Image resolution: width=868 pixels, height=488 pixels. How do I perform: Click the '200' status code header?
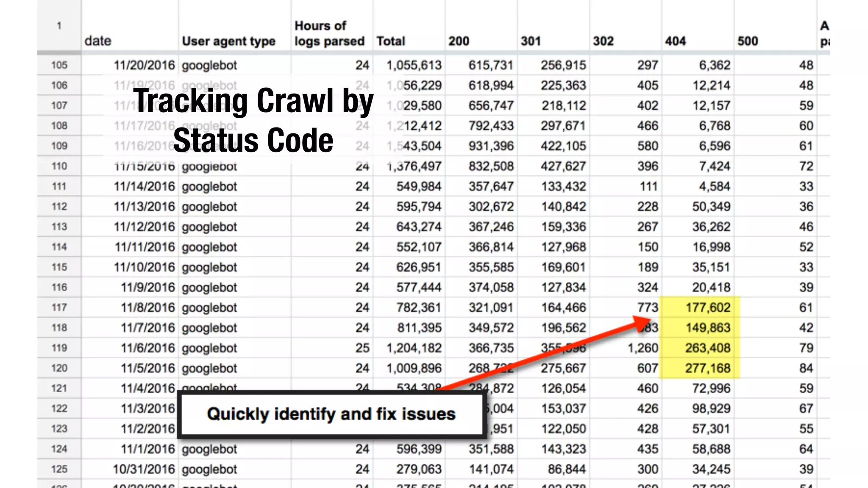coord(481,26)
